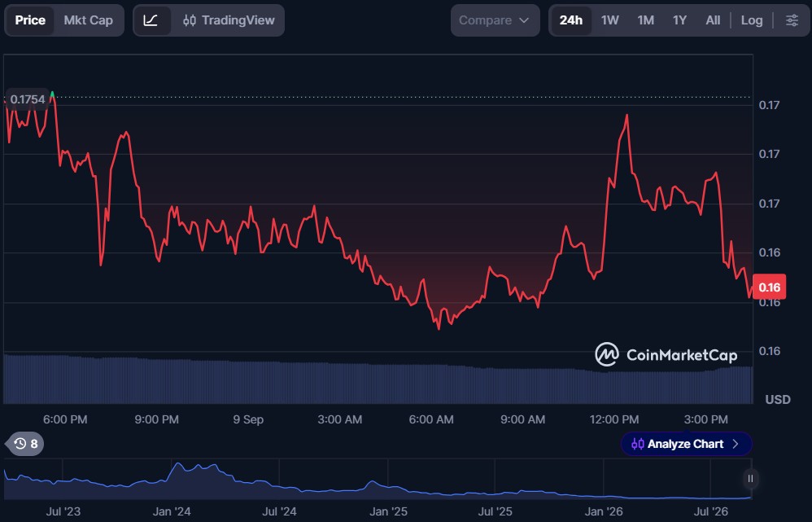Select the 24h time range
This screenshot has height=522, width=812.
point(570,20)
